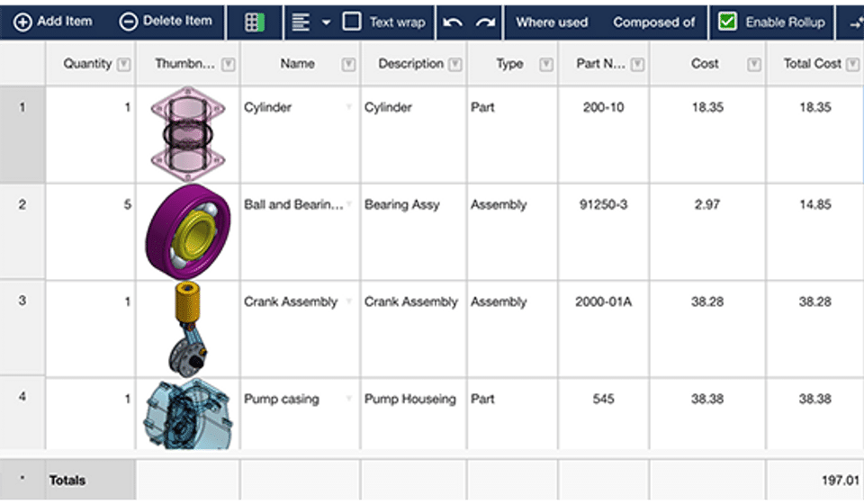This screenshot has width=864, height=504.
Task: Select the Cylinder thumbnail image
Action: tap(188, 134)
